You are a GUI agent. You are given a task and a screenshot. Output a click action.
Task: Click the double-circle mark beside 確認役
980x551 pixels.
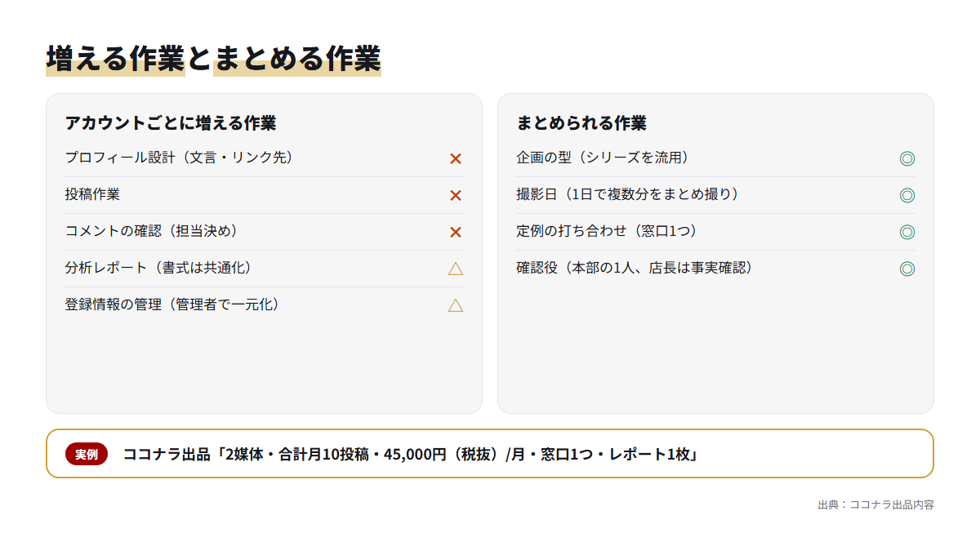[906, 269]
